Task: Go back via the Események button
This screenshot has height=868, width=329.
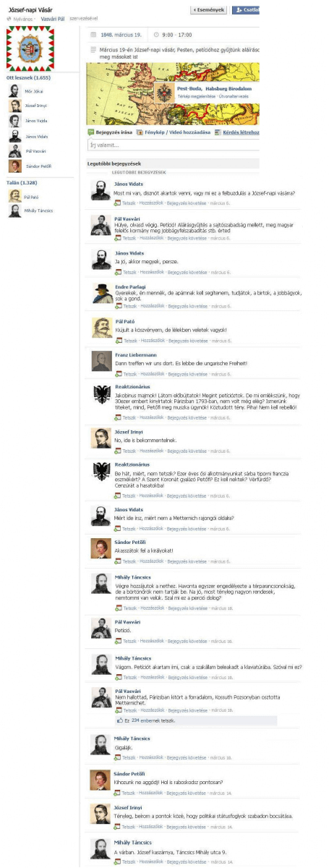Action: tap(208, 10)
